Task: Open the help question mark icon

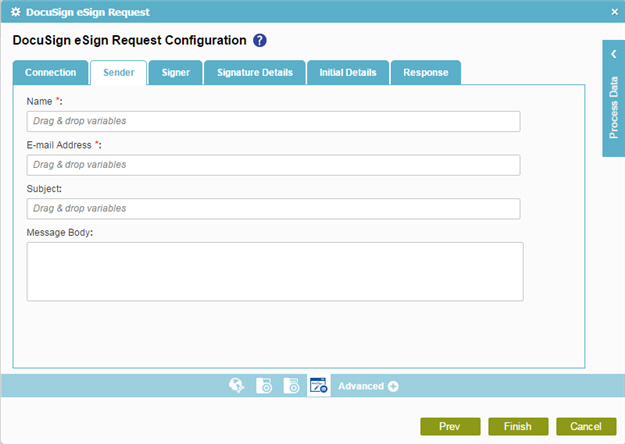Action: click(x=259, y=40)
